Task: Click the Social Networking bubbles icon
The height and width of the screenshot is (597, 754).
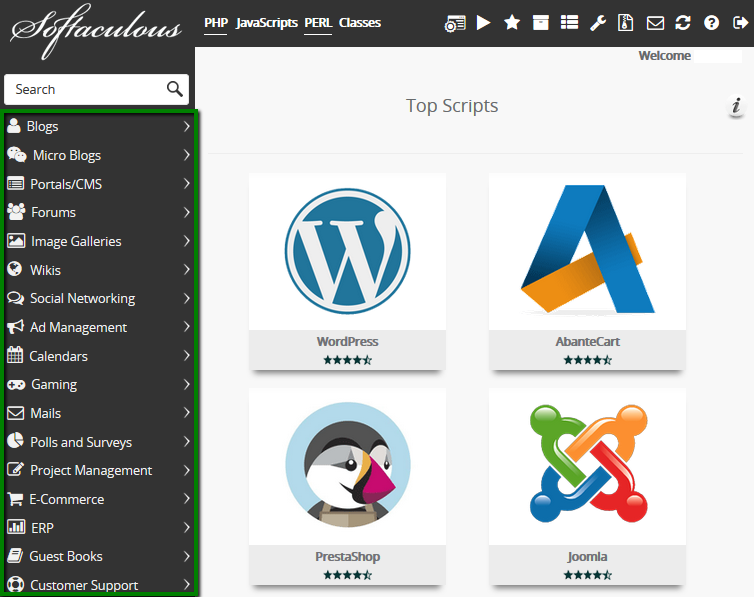Action: click(x=15, y=298)
